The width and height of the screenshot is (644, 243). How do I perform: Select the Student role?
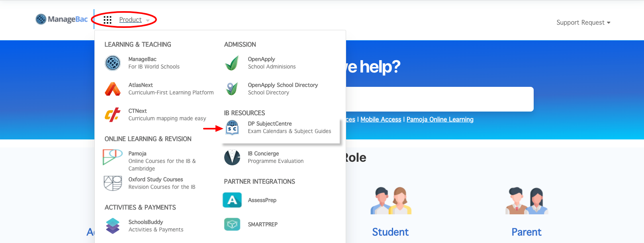point(390,232)
